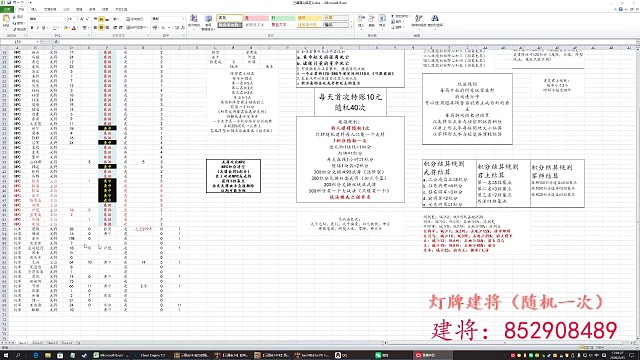Open the font size dropdown
Image resolution: width=640 pixels, height=360 pixels.
pos(76,19)
